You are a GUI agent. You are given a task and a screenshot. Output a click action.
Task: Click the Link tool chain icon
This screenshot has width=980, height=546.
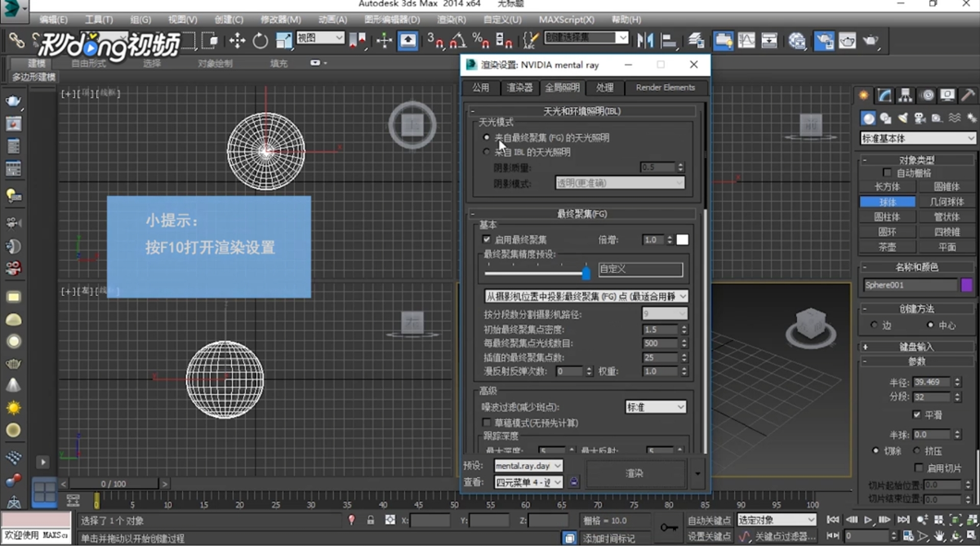pos(16,39)
